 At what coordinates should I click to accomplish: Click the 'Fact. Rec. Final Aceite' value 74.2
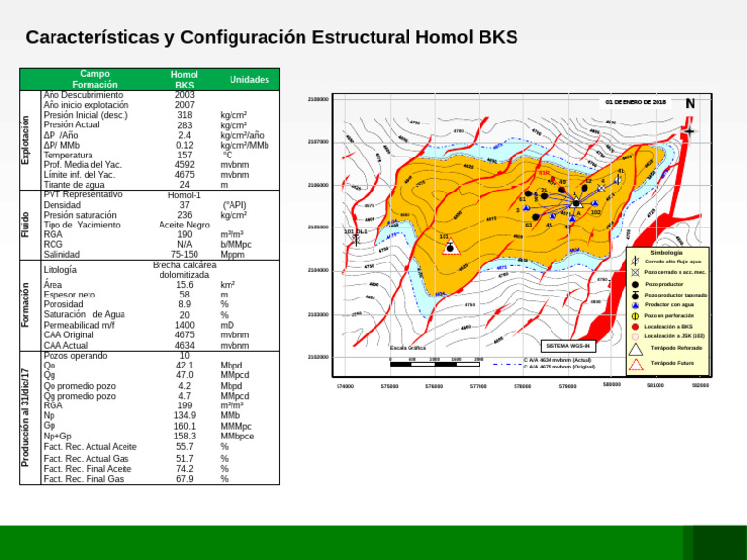185,469
